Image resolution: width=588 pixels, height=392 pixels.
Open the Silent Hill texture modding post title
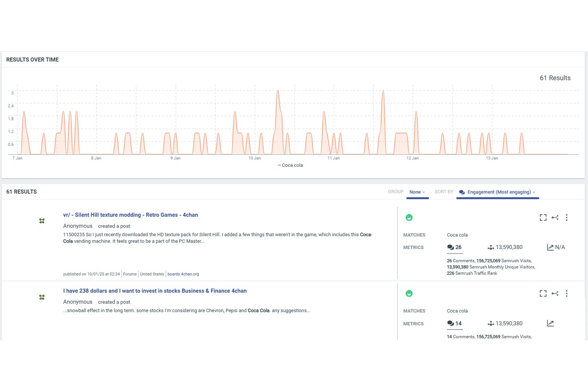pos(130,215)
